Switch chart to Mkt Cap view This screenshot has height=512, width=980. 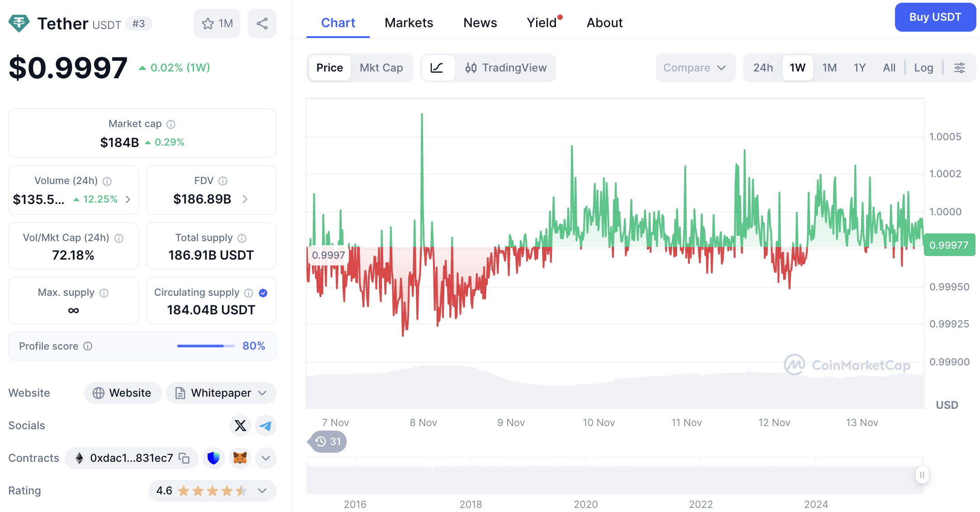point(382,68)
